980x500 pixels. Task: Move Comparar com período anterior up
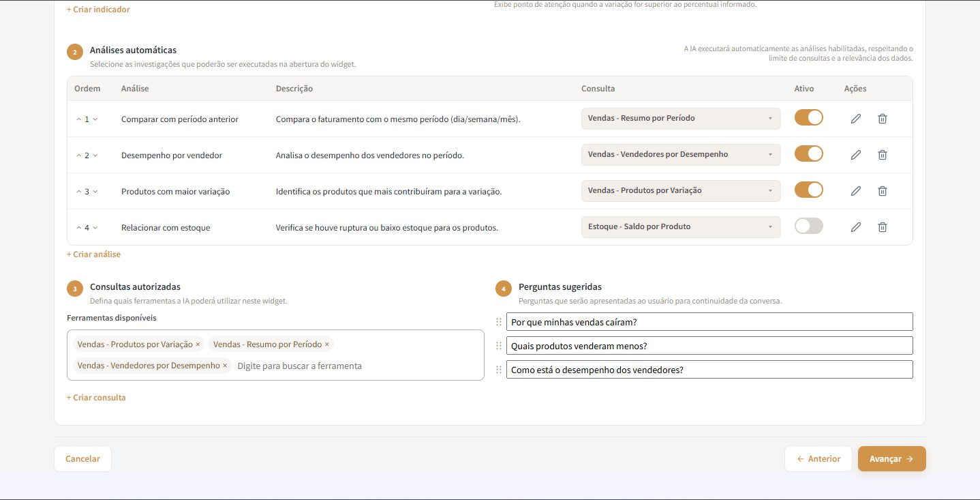coord(79,119)
